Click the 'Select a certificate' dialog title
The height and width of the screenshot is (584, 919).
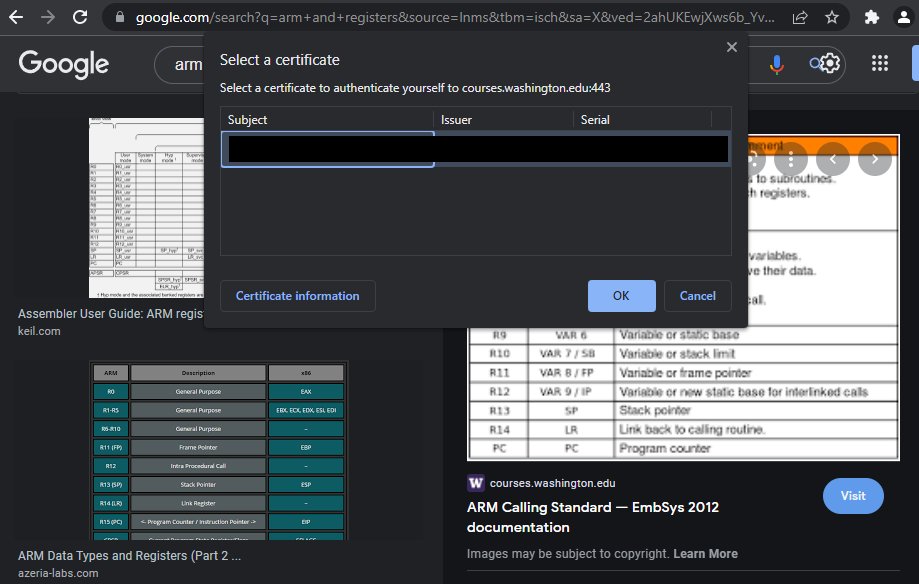pyautogui.click(x=280, y=60)
